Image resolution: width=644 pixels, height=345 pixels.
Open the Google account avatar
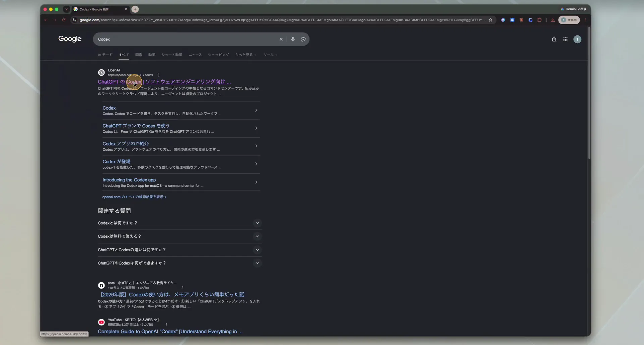(x=577, y=39)
